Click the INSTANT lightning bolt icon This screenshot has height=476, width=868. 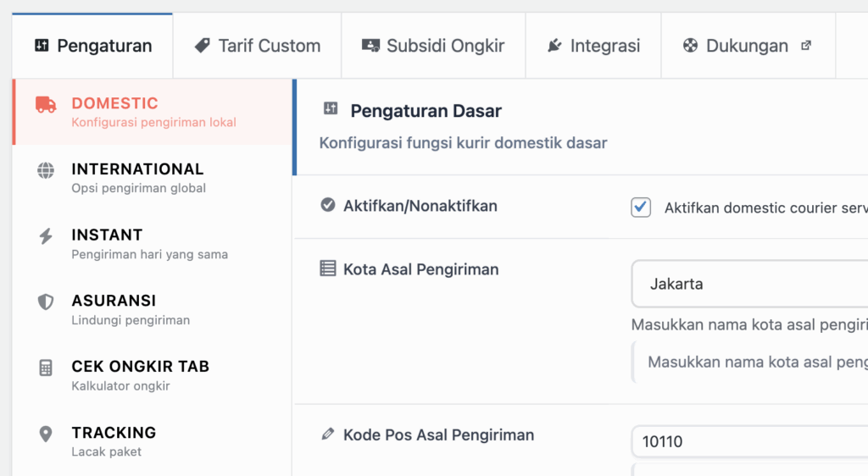pos(46,236)
